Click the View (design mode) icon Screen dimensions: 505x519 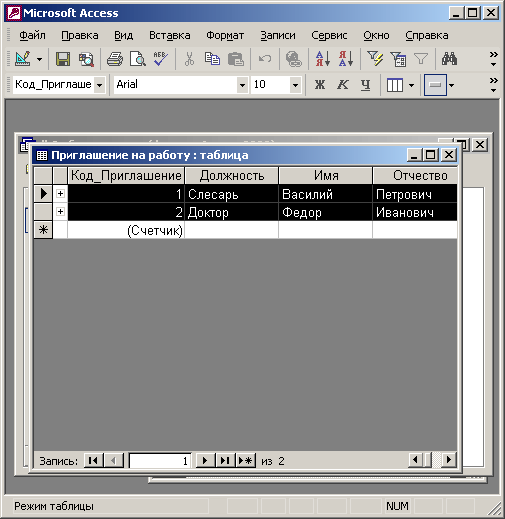point(23,59)
